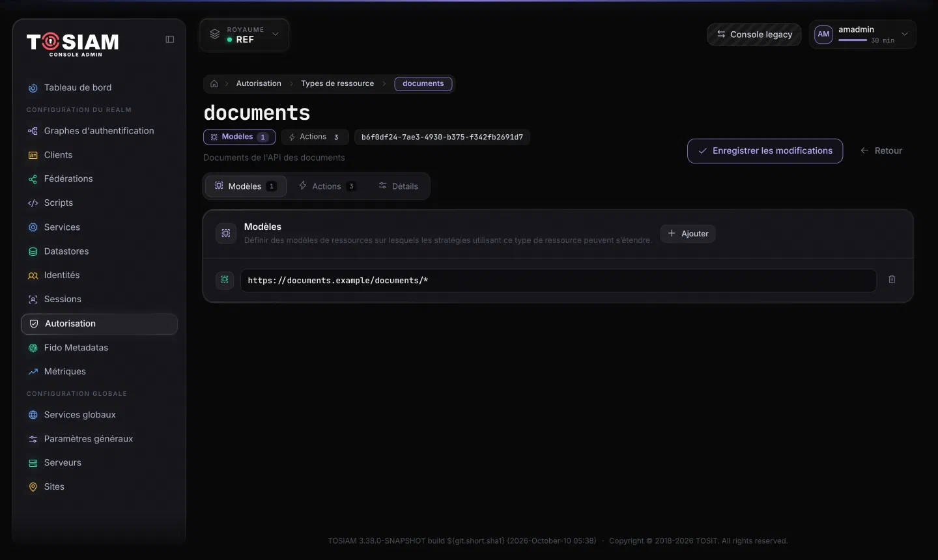Collapse the sidebar panel icon
Viewport: 938px width, 560px height.
point(170,40)
